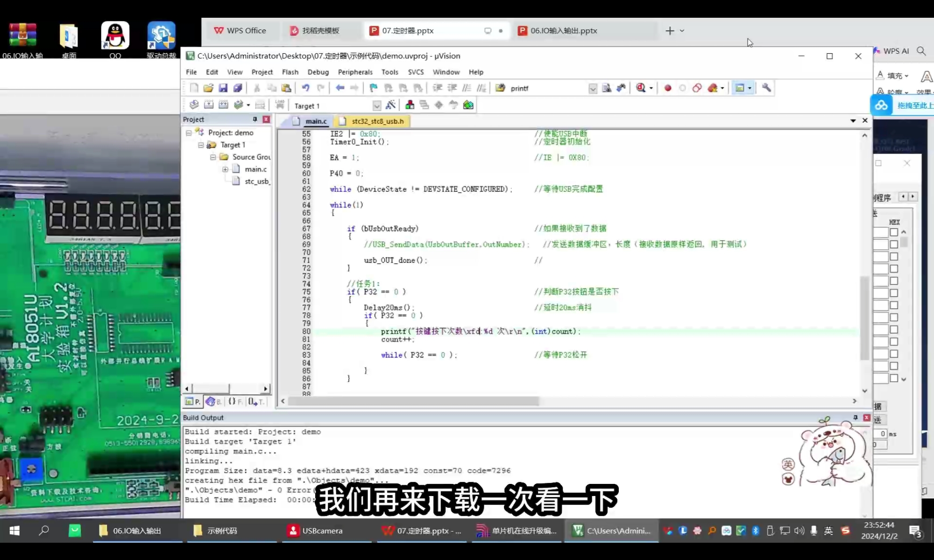
Task: Open the batch build dropdown arrow
Action: 248,105
